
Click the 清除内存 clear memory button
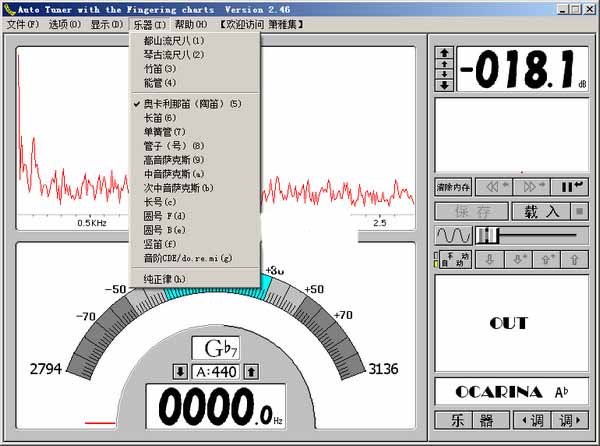coord(451,187)
